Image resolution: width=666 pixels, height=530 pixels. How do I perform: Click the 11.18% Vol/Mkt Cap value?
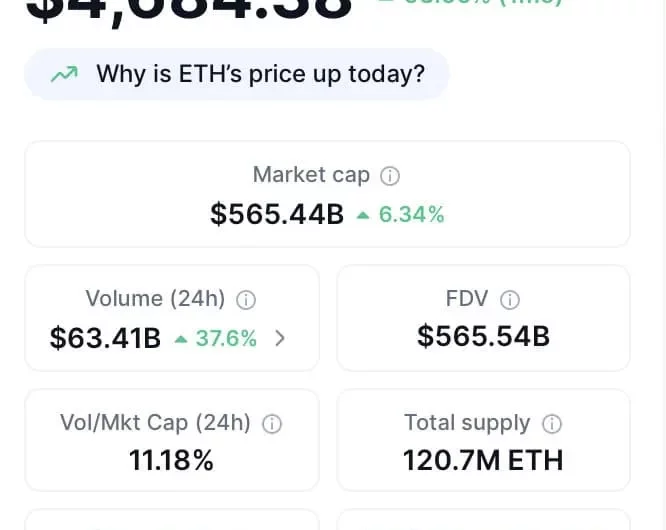(x=171, y=460)
